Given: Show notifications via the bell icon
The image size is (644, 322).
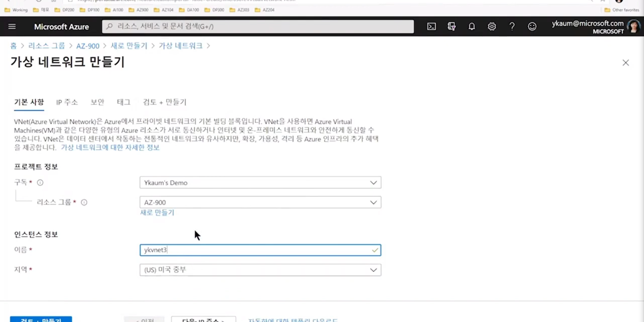Looking at the screenshot, I should point(472,26).
